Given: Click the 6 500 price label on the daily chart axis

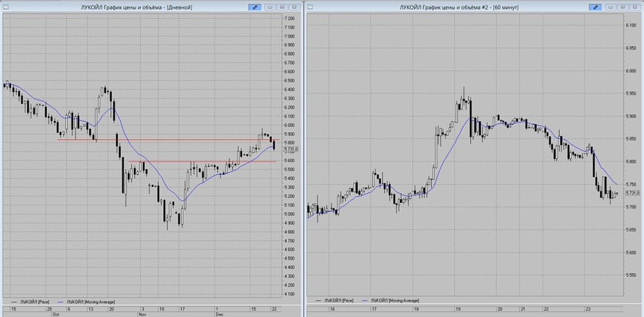Looking at the screenshot, I should click(x=289, y=81).
